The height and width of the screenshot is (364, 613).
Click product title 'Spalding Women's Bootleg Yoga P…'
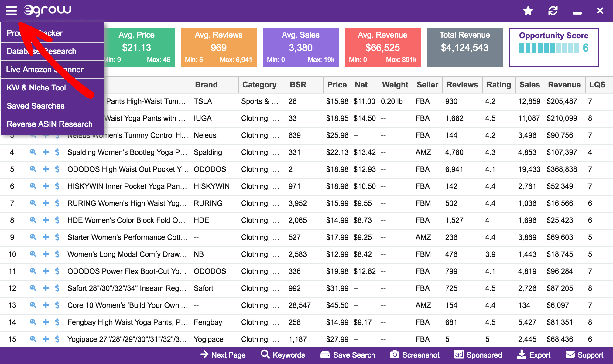click(x=127, y=152)
